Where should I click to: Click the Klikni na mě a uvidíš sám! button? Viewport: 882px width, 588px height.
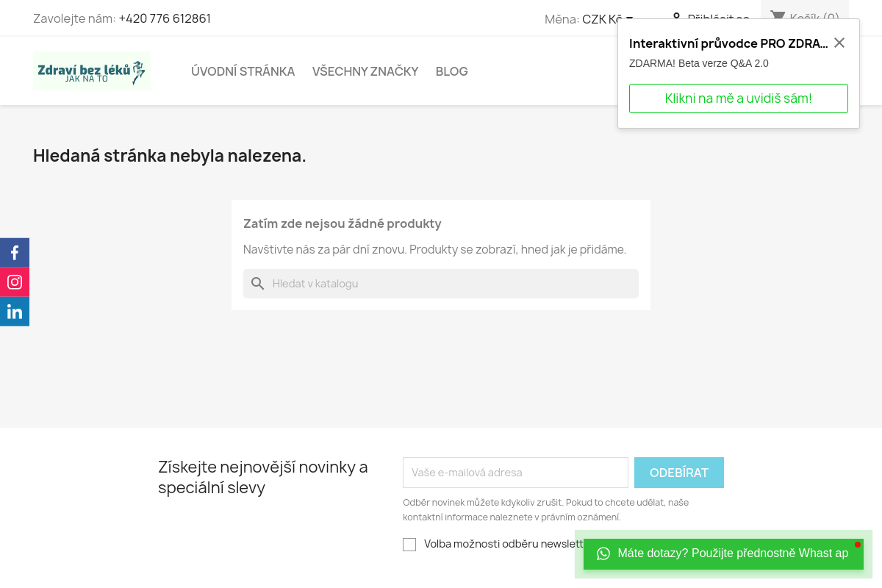(739, 98)
